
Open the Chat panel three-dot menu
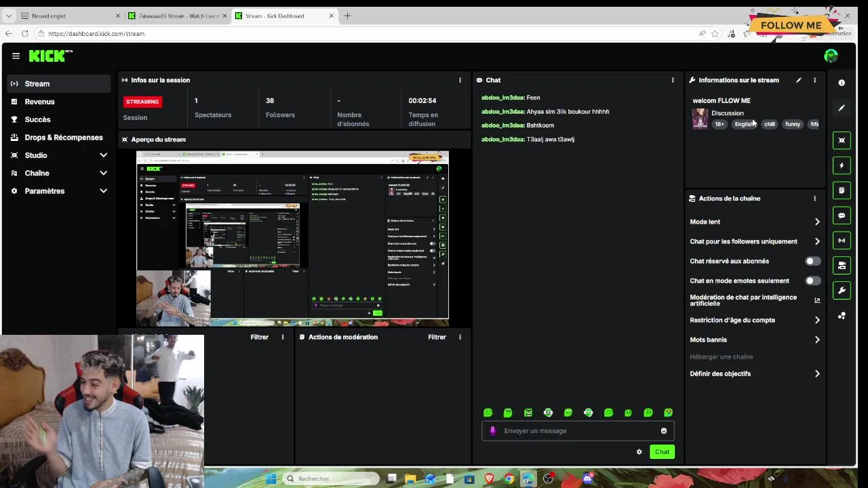point(673,80)
